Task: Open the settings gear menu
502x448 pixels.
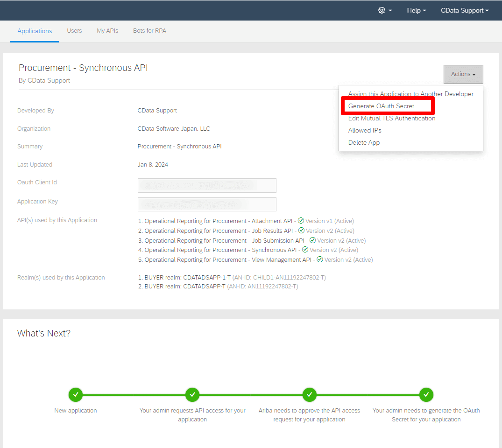Action: point(385,10)
